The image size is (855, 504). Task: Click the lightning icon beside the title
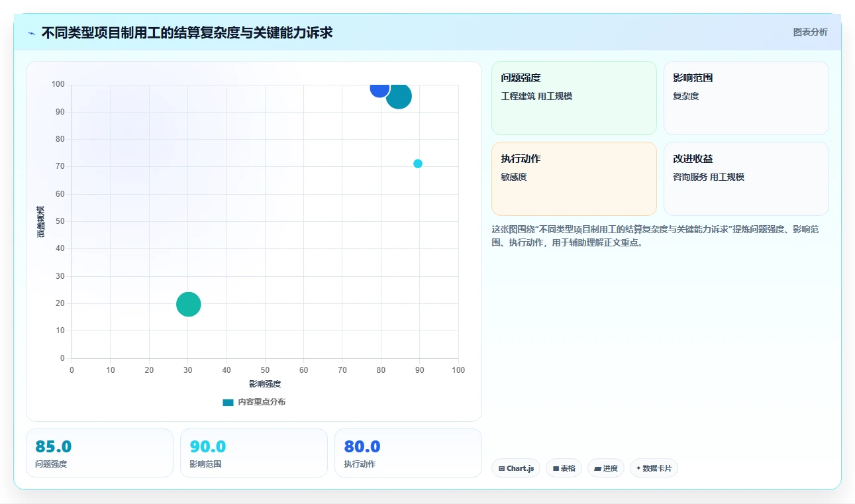[32, 32]
